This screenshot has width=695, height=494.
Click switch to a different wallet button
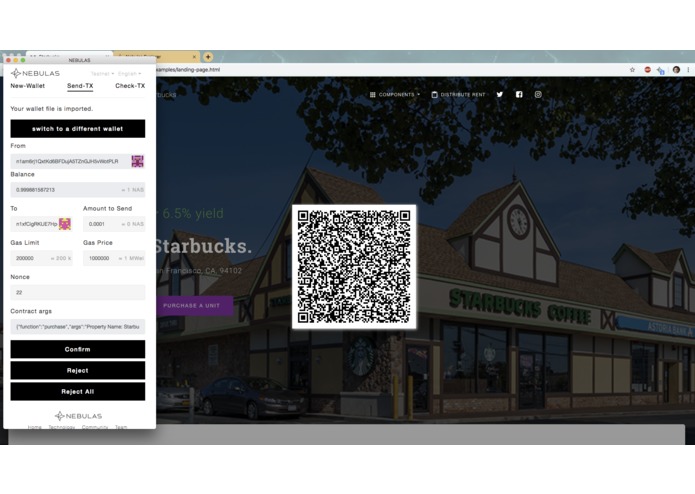click(x=78, y=128)
